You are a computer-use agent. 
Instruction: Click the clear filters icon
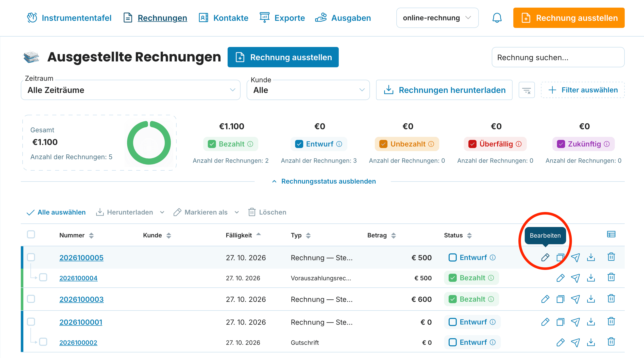(x=527, y=90)
